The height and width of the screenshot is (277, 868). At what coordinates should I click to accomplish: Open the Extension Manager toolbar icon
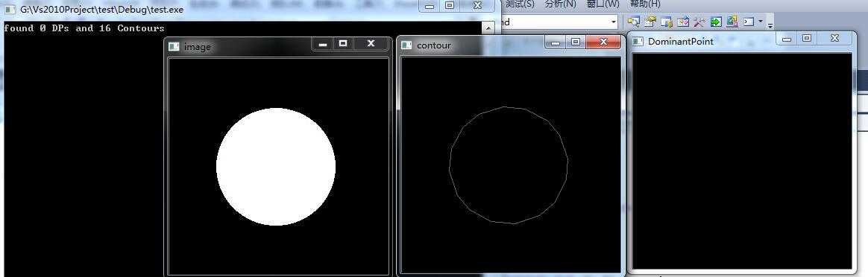click(732, 22)
